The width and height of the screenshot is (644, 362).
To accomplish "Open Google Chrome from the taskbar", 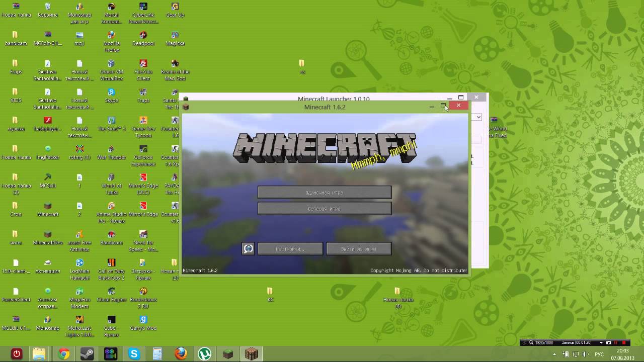I will [63, 354].
